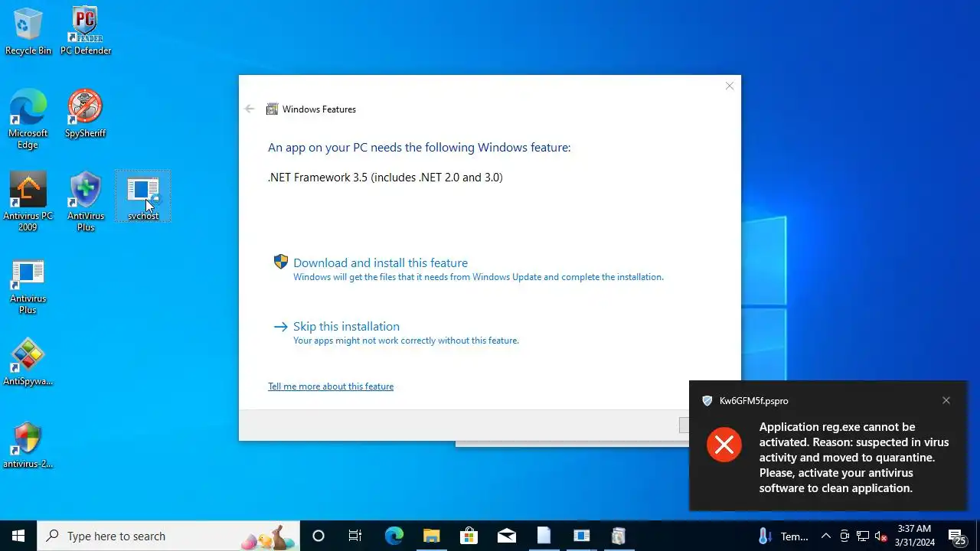This screenshot has width=980, height=551.
Task: Click the Easter eggs search highlight image
Action: [x=269, y=537]
